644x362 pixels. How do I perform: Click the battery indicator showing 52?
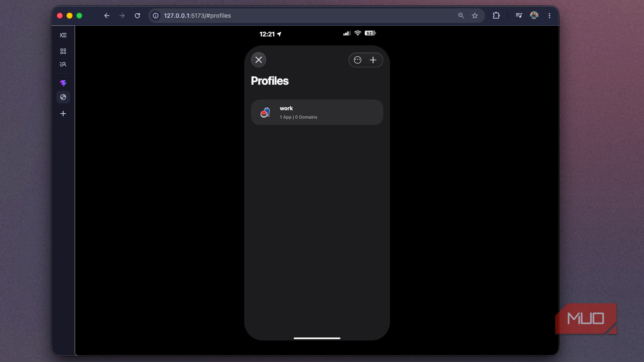pos(370,33)
